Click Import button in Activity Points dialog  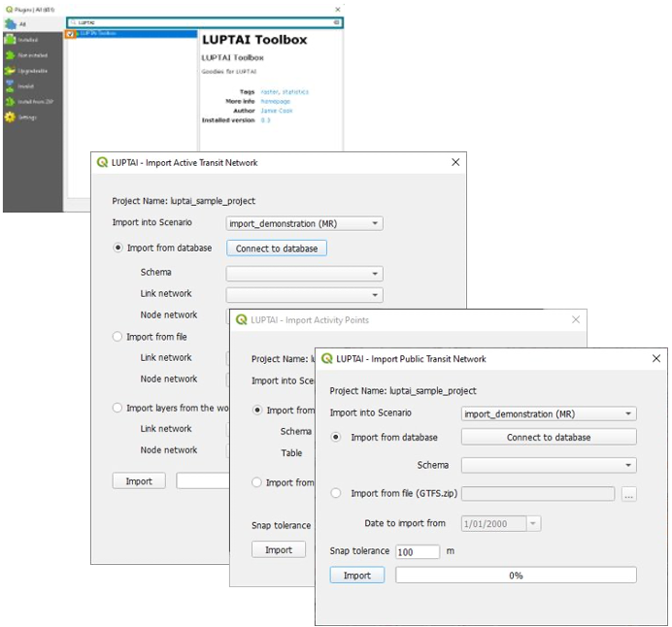point(279,549)
